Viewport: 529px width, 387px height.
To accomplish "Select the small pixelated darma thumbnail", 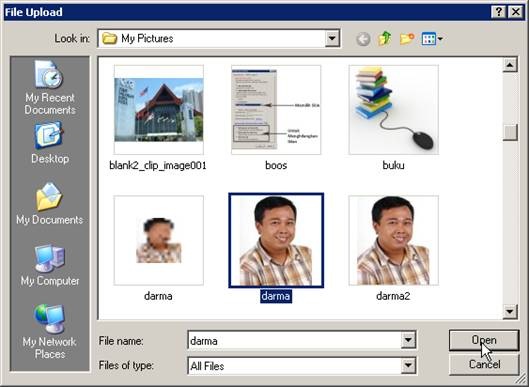I will 159,240.
